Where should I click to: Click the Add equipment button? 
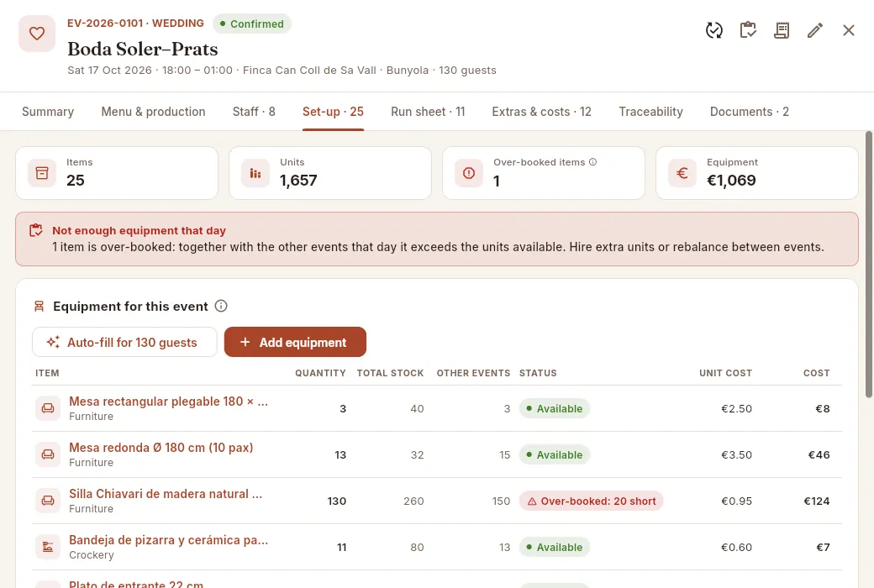[x=295, y=342]
